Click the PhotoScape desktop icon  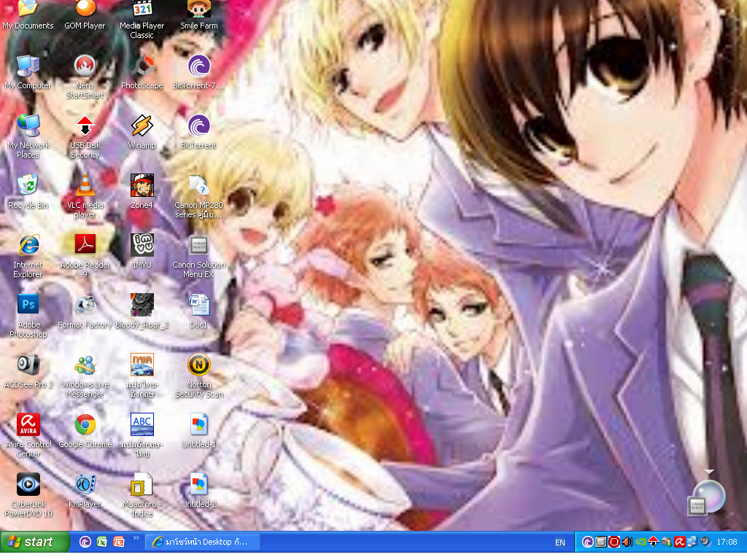pos(142,72)
